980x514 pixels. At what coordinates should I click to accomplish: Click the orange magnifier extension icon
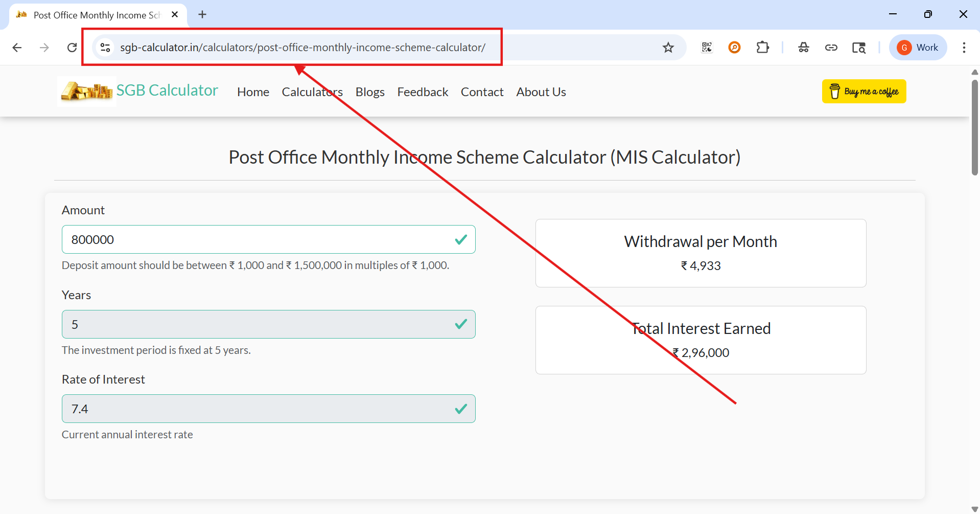click(x=734, y=47)
